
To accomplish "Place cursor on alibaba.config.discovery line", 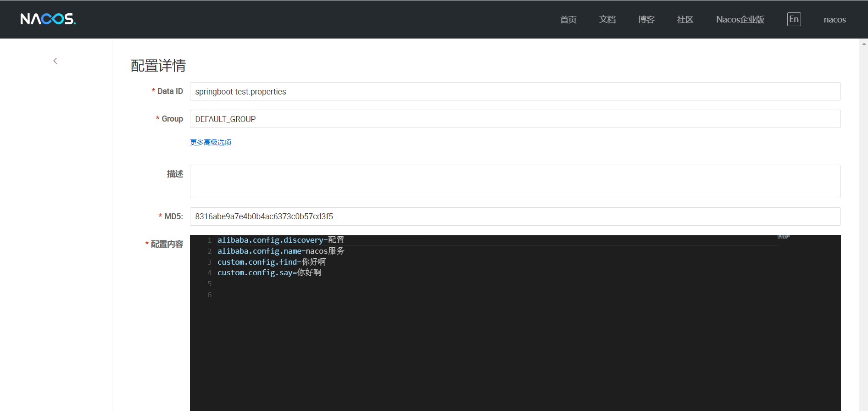I will coord(280,240).
